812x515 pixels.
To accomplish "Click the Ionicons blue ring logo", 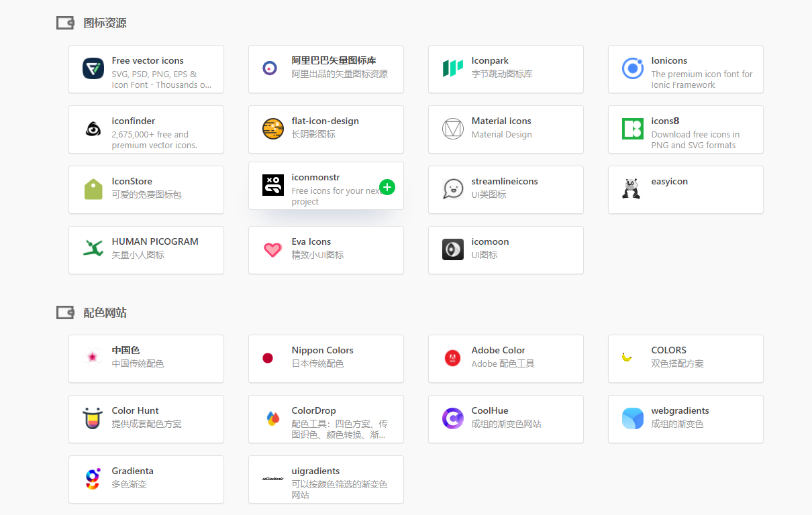I will [x=633, y=68].
